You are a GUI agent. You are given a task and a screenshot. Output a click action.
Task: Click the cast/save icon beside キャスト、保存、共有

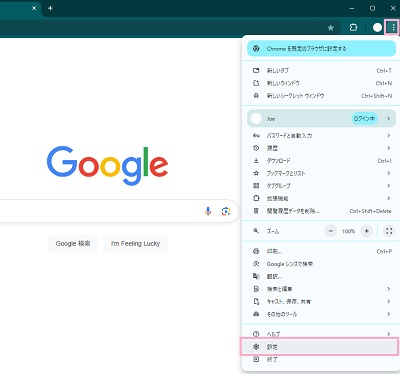[x=256, y=301]
